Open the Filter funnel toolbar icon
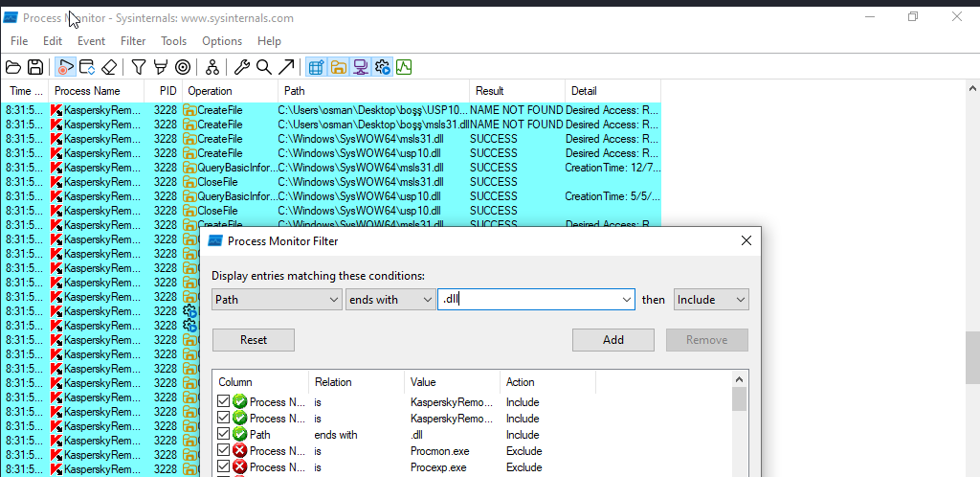Viewport: 980px width, 477px height. [x=139, y=67]
